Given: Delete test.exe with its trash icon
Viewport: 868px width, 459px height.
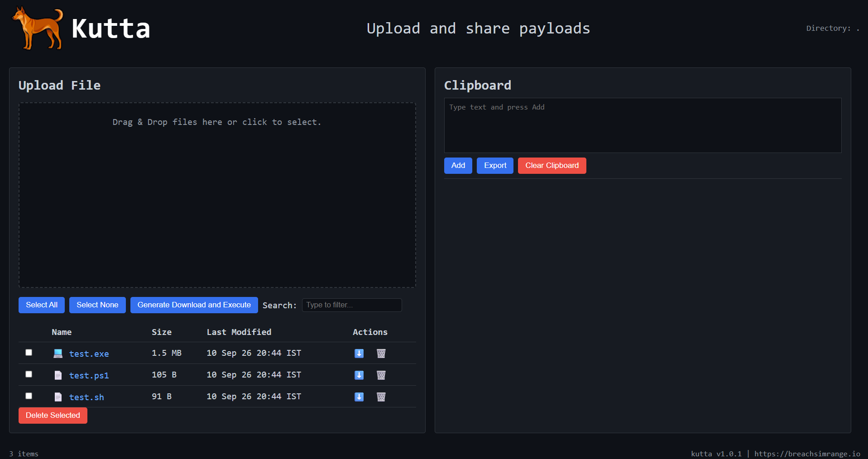Looking at the screenshot, I should click(381, 354).
